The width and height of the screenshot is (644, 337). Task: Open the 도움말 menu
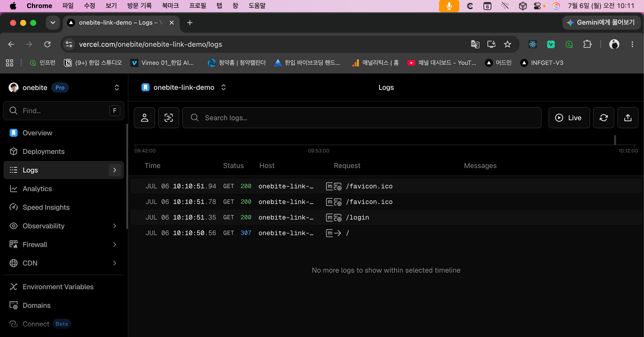(x=257, y=6)
